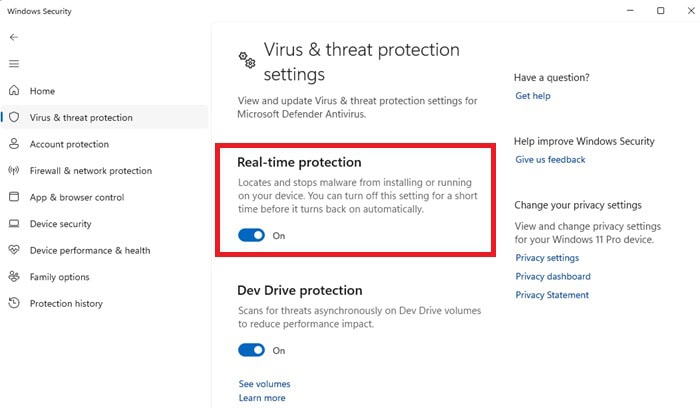Image resolution: width=700 pixels, height=409 pixels.
Task: Click the Device security laptop icon
Action: [14, 224]
